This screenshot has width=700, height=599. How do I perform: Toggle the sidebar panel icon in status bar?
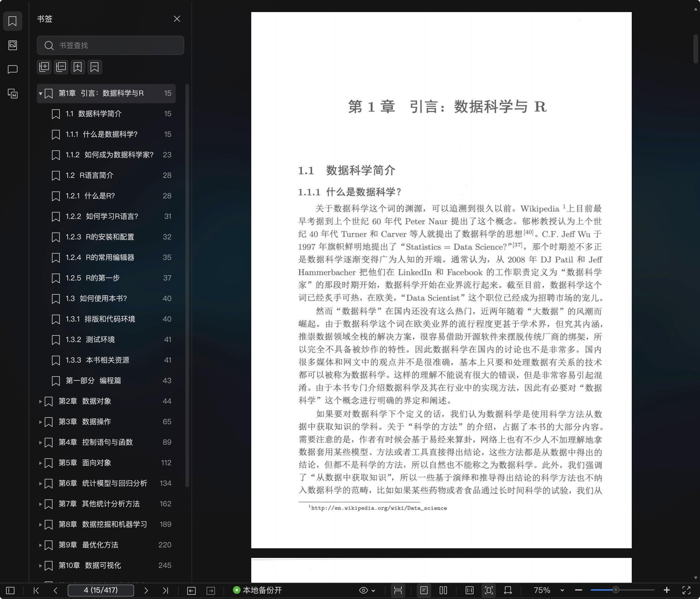coord(11,590)
